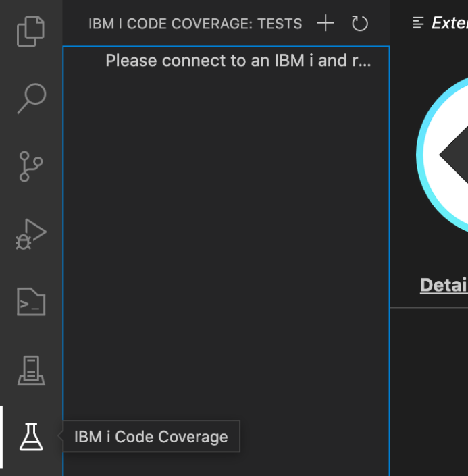Open the Run and Debug view
This screenshot has height=476, width=468.
[31, 234]
